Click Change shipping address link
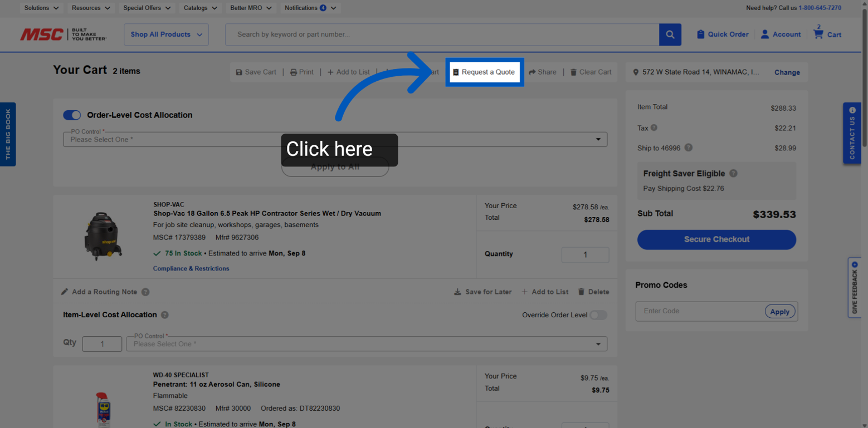This screenshot has width=868, height=428. pos(787,72)
